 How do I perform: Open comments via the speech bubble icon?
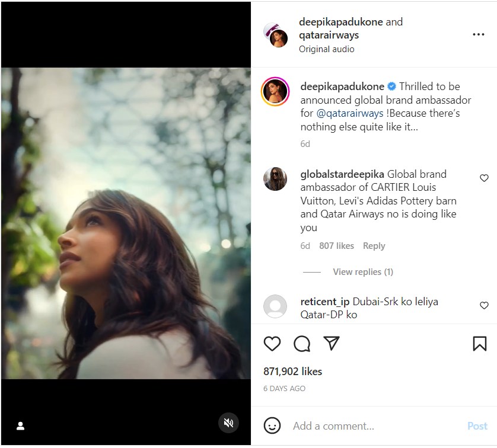pos(302,344)
